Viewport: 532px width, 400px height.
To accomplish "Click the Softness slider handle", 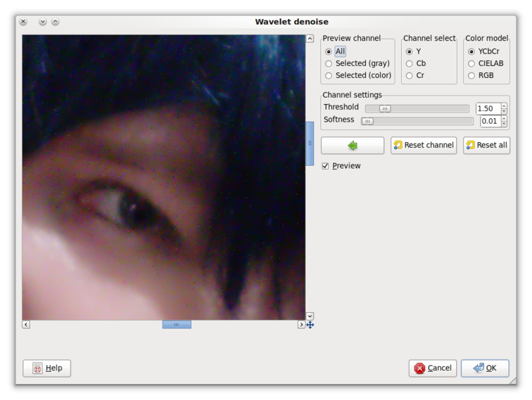I will tap(367, 121).
